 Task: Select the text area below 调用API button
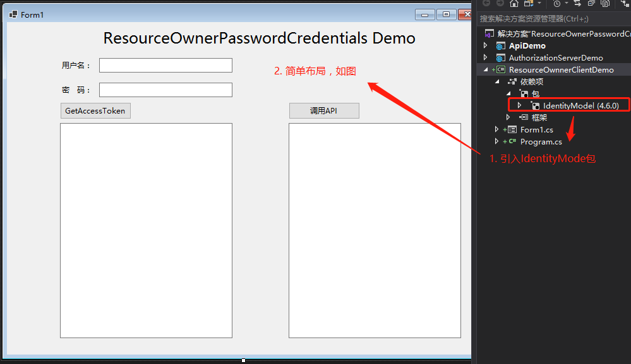pyautogui.click(x=375, y=231)
